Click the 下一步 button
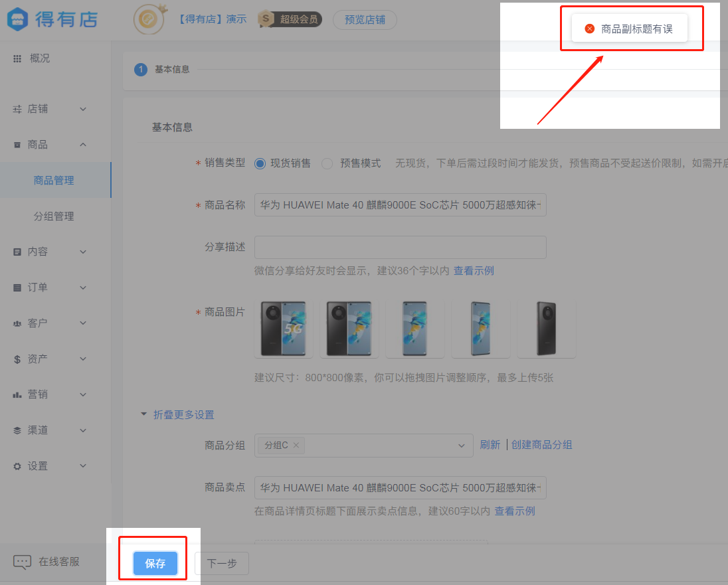Viewport: 728px width, 585px height. [221, 564]
